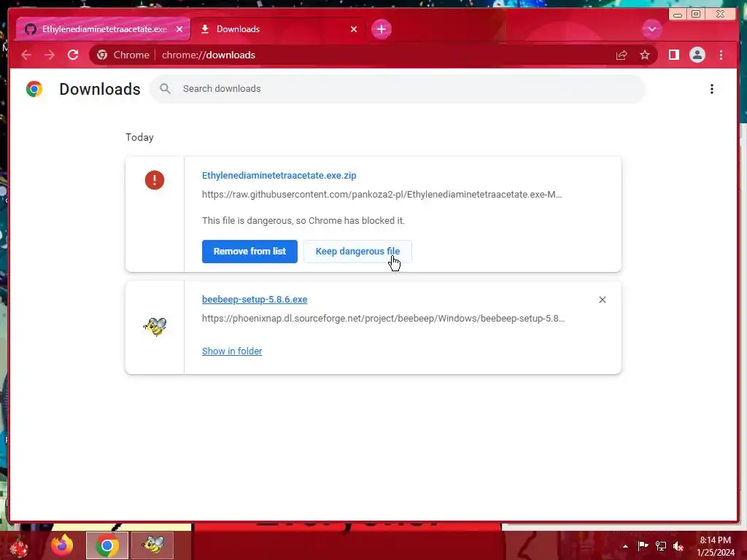Close the Downloads tab
The height and width of the screenshot is (560, 747).
(354, 29)
